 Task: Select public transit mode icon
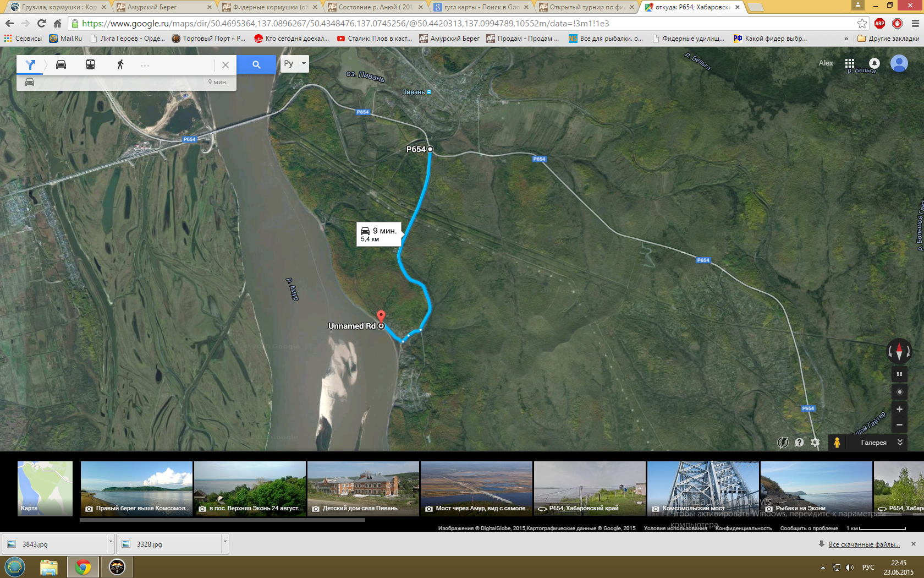coord(90,64)
